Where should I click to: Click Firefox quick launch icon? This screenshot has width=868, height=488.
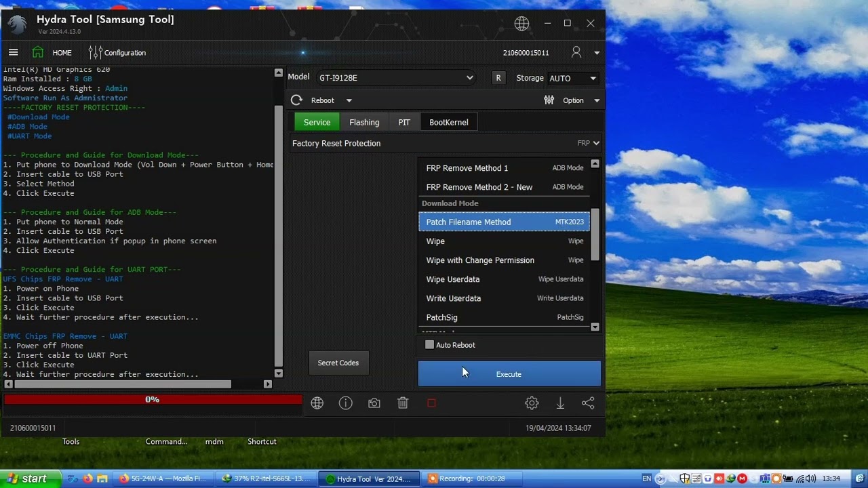coord(87,479)
